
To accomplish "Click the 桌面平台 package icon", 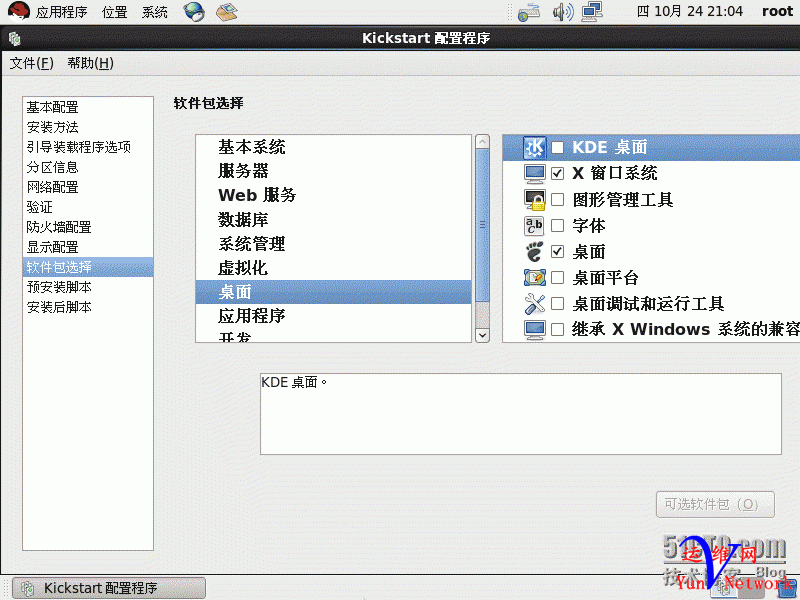I will 534,278.
